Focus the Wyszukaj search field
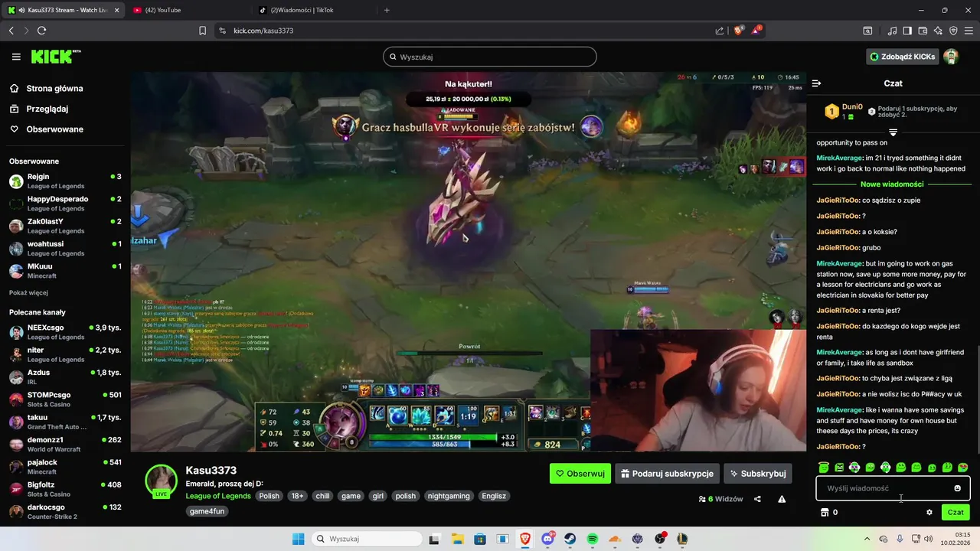The height and width of the screenshot is (551, 980). (490, 57)
